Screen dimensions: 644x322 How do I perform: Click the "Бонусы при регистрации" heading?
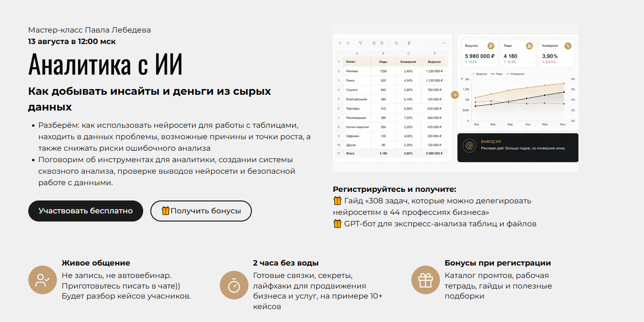[x=498, y=263]
